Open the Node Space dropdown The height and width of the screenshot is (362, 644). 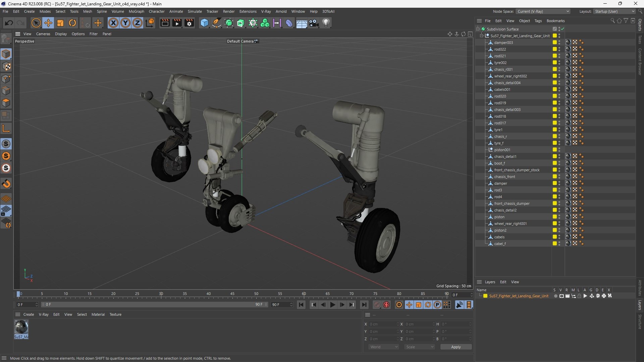tap(543, 11)
